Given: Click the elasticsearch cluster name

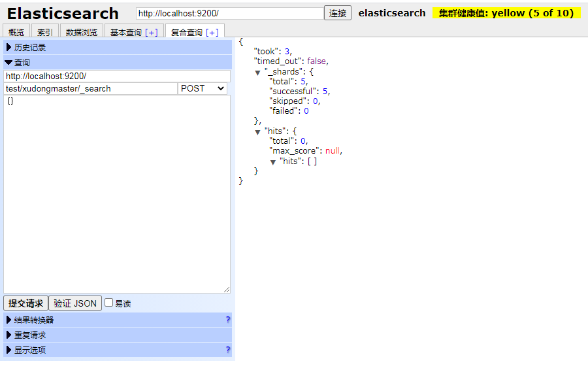Looking at the screenshot, I should (392, 13).
